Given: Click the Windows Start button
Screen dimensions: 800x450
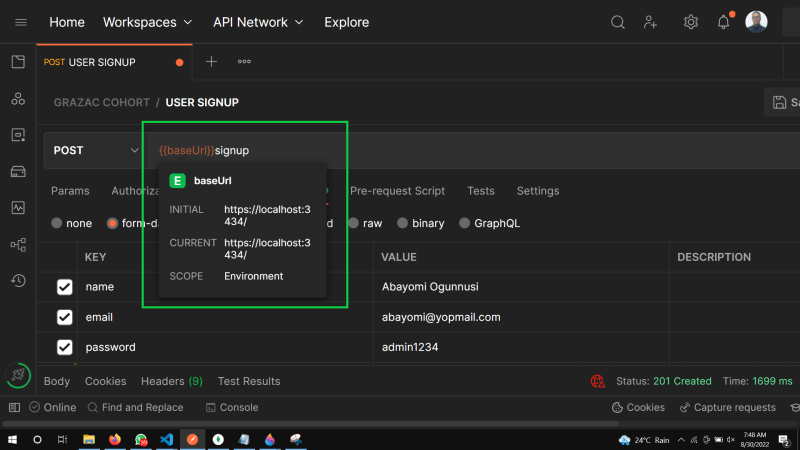Looking at the screenshot, I should pyautogui.click(x=12, y=439).
